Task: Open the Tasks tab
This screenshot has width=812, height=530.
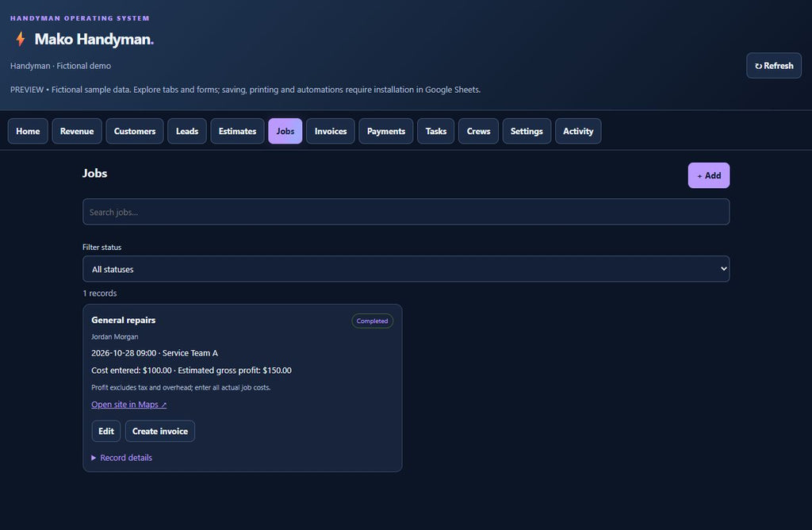Action: click(435, 131)
